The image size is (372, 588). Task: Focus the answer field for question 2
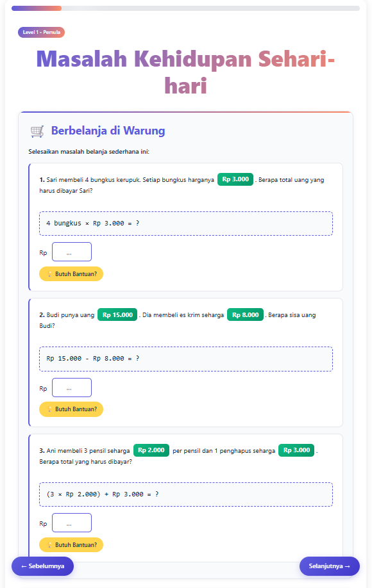click(x=72, y=388)
